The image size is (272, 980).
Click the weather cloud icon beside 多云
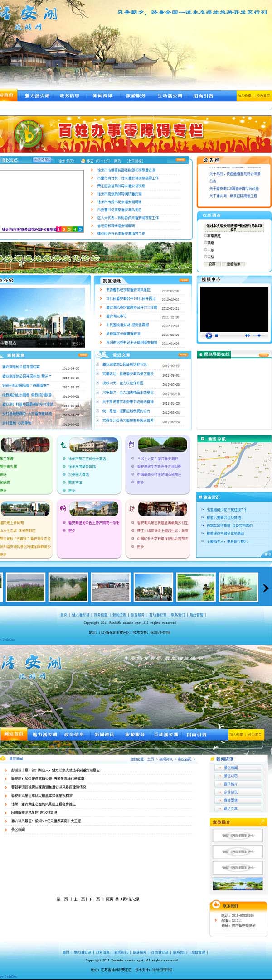(x=83, y=161)
